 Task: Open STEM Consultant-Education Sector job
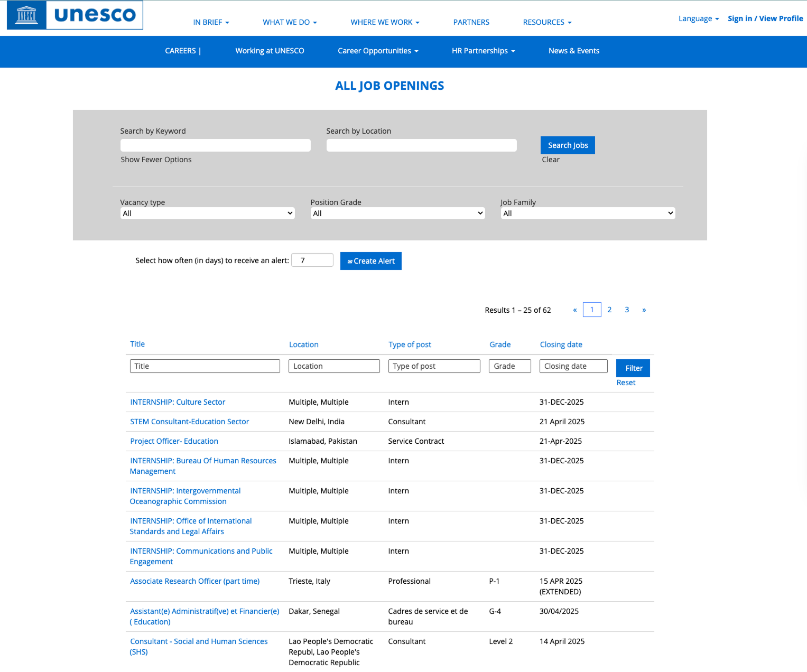189,422
